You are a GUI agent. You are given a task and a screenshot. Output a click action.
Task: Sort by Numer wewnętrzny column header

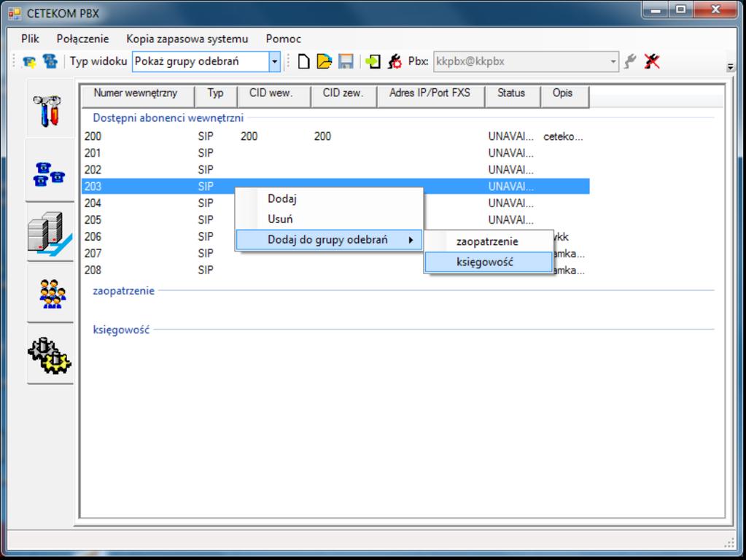pyautogui.click(x=138, y=96)
